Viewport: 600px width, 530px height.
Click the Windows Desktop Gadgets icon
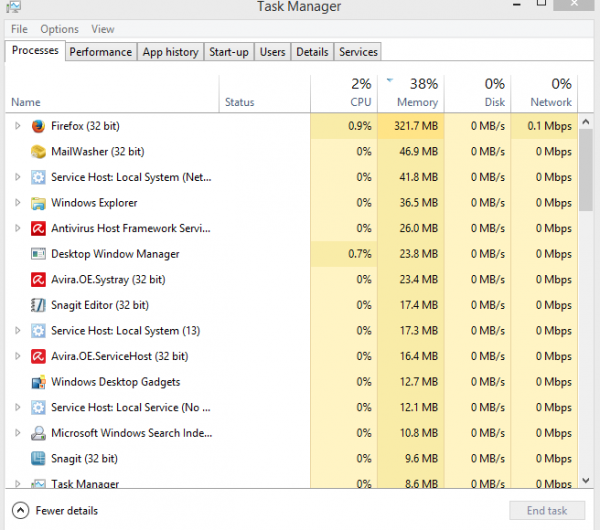click(38, 382)
